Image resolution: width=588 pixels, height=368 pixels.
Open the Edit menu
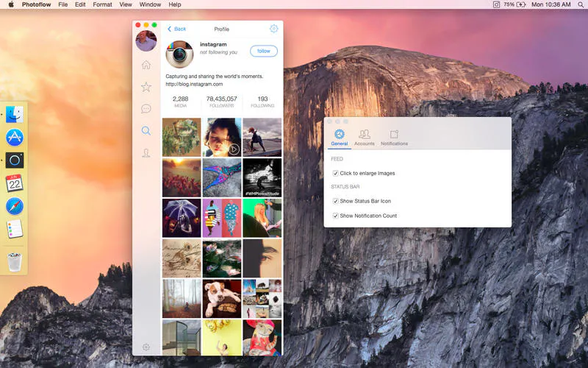[80, 4]
